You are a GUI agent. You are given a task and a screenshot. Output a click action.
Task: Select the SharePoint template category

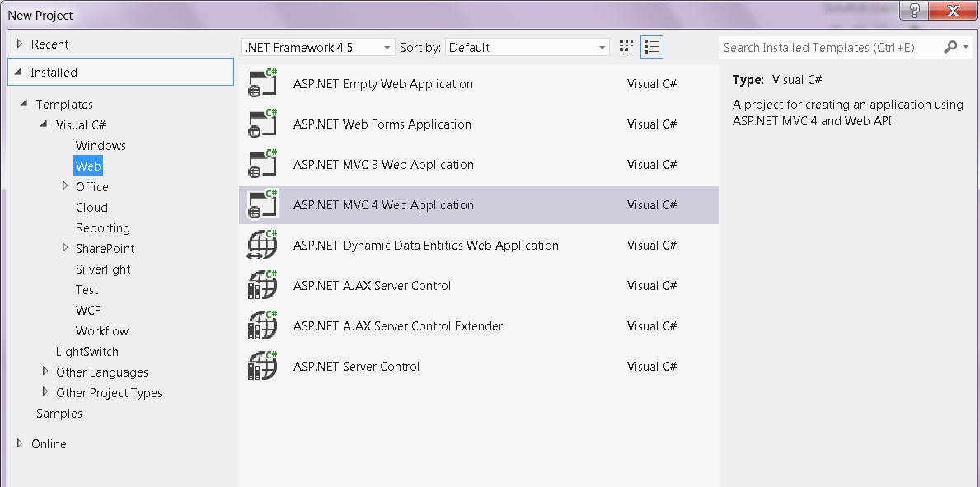(105, 249)
